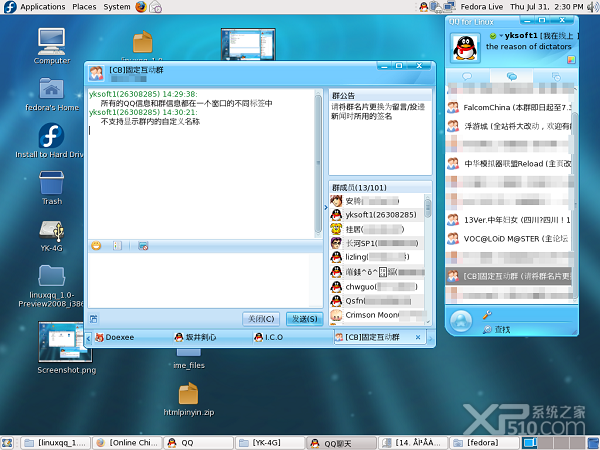
Task: Select member lizling in group member list
Action: (377, 257)
